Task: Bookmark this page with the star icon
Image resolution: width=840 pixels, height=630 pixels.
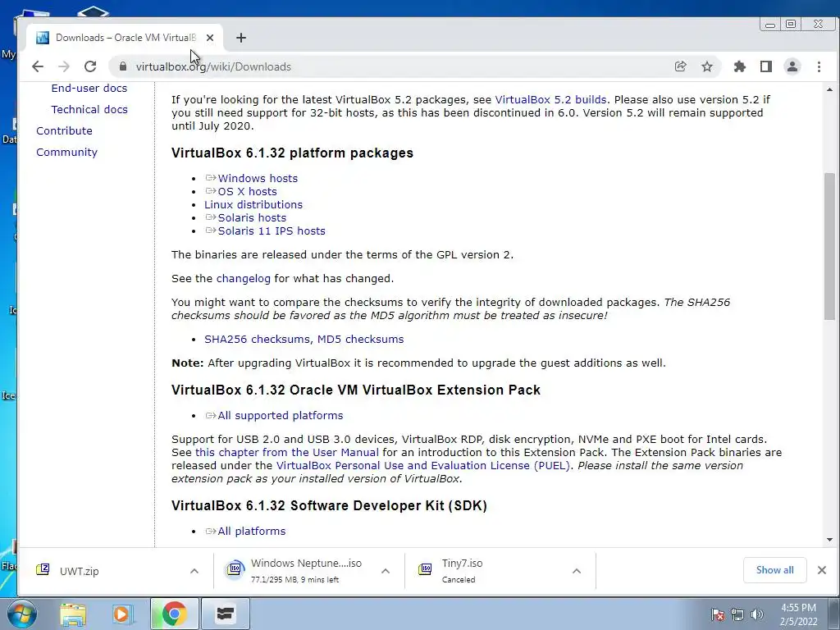Action: pos(707,66)
